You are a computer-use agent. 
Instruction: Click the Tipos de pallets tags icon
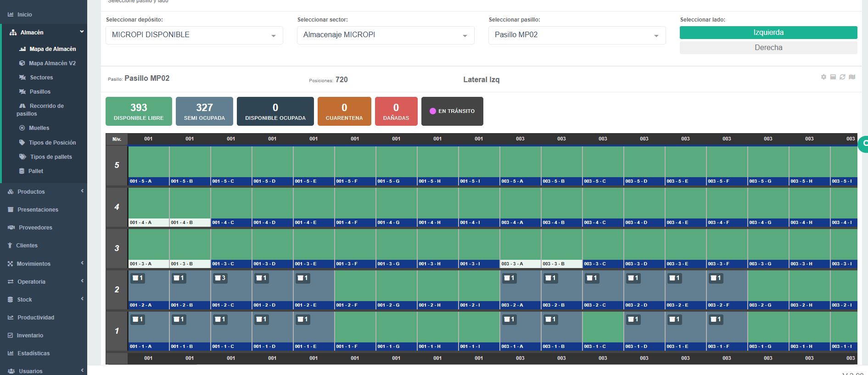coord(22,157)
